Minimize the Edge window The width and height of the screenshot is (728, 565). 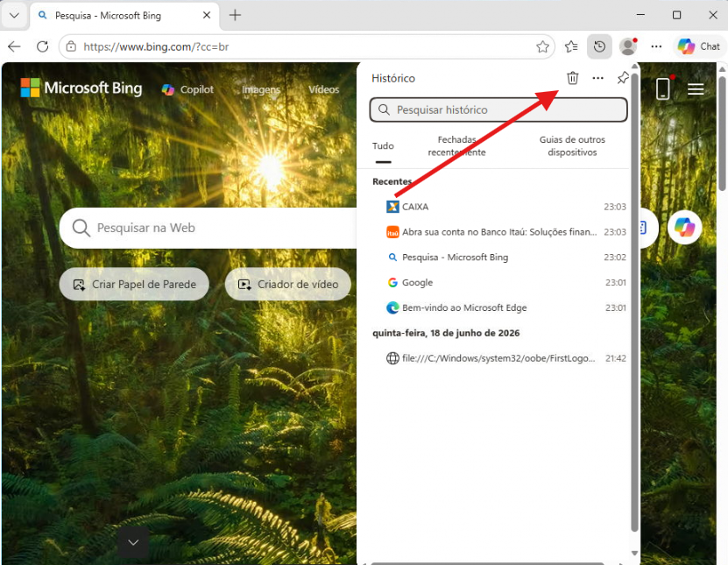coord(640,15)
